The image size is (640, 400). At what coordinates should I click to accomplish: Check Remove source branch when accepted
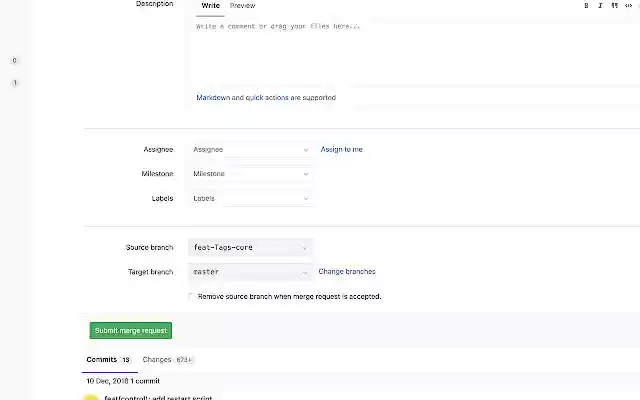point(191,296)
